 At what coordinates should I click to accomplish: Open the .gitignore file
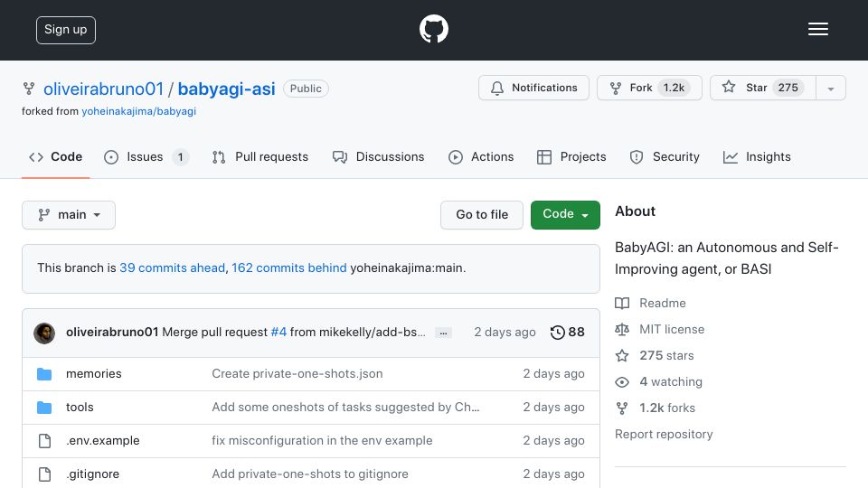point(92,474)
